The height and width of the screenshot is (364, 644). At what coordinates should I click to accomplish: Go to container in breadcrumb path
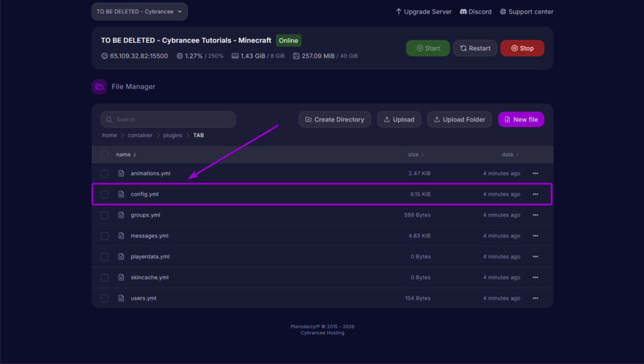(x=140, y=135)
